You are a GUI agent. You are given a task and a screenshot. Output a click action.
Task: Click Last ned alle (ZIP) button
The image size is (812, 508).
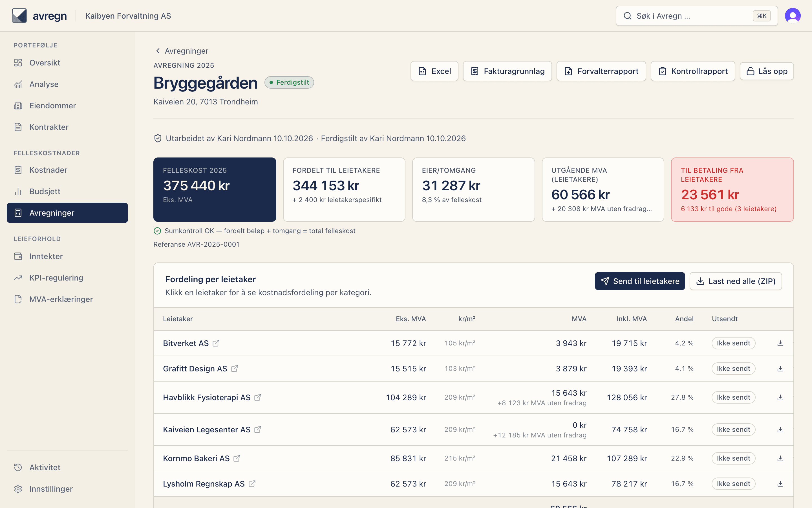[736, 281]
